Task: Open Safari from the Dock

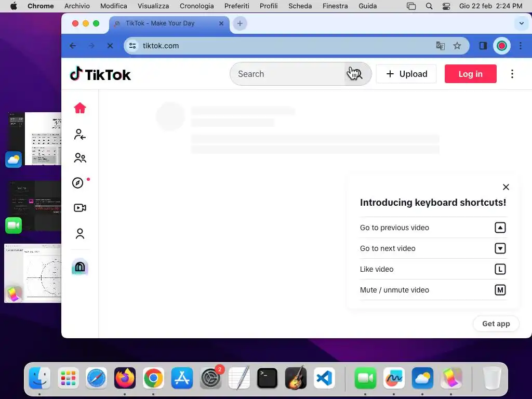Action: [x=96, y=378]
